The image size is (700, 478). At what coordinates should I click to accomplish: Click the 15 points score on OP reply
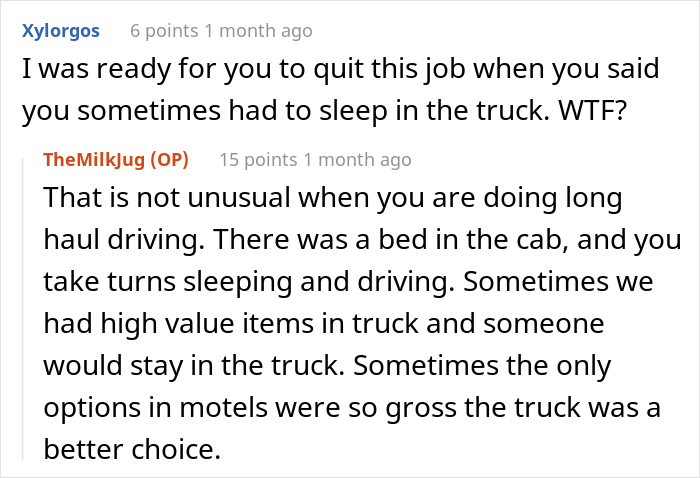[258, 160]
